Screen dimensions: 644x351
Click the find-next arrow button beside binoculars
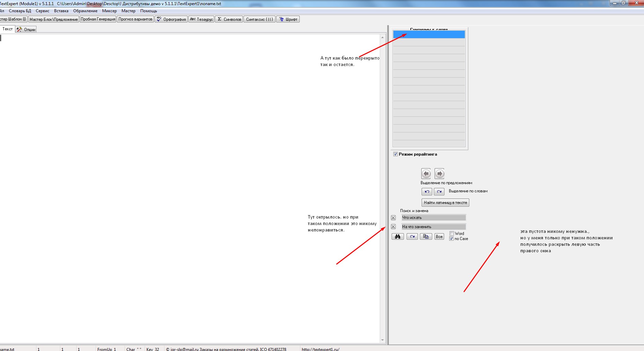(x=412, y=237)
